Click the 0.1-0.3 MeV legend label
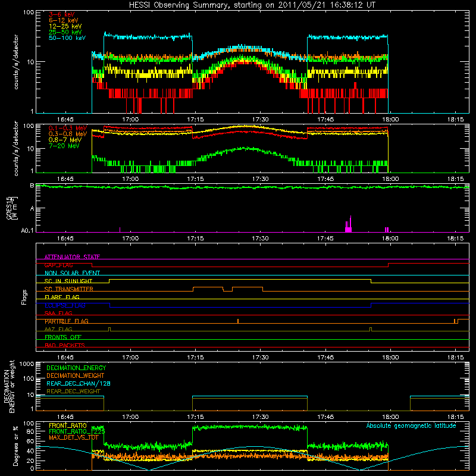The width and height of the screenshot is (476, 476). click(x=68, y=128)
